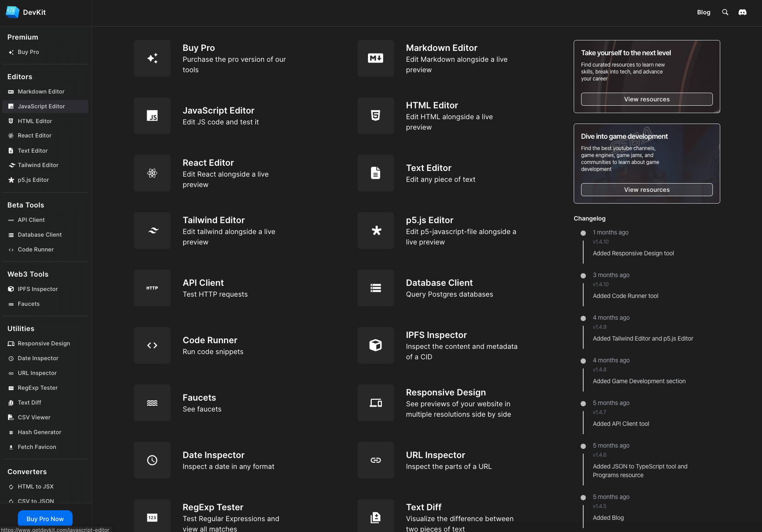Open Database Client in the sidebar
This screenshot has height=532, width=762.
coord(45,235)
